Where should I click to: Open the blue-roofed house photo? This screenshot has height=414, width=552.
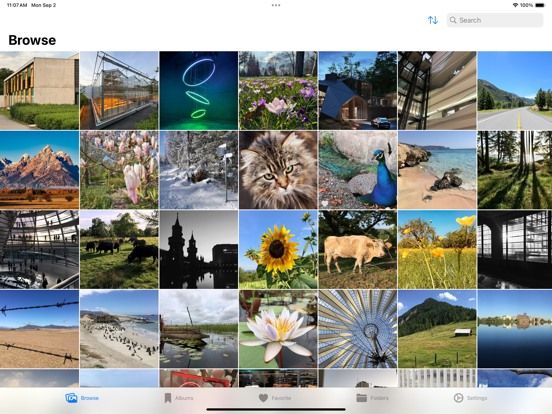(358, 90)
